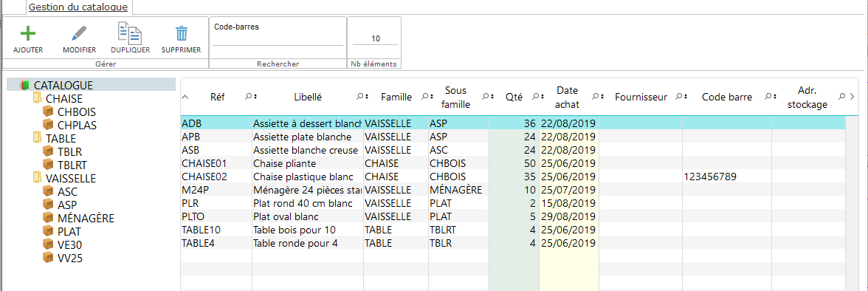Screen dimensions: 868x291
Task: Sort by the Libellé column header
Action: click(308, 97)
